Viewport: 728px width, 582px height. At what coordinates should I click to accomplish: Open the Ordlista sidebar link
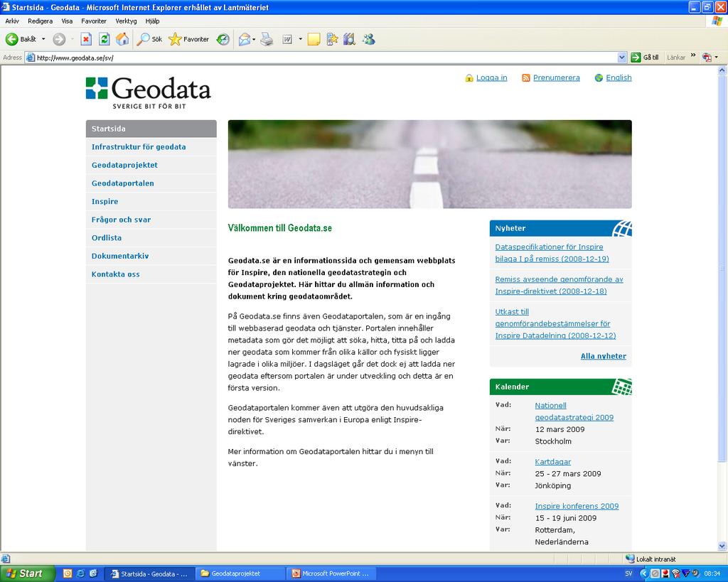(x=107, y=237)
